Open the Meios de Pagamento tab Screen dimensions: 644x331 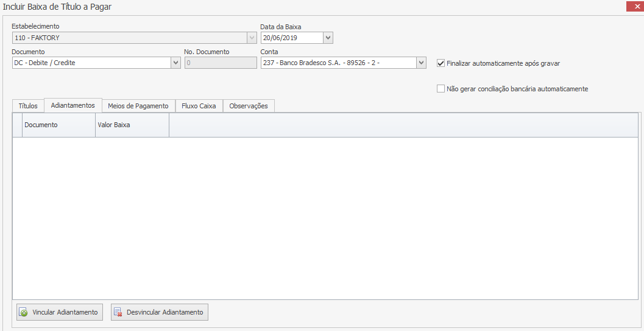[x=138, y=106]
